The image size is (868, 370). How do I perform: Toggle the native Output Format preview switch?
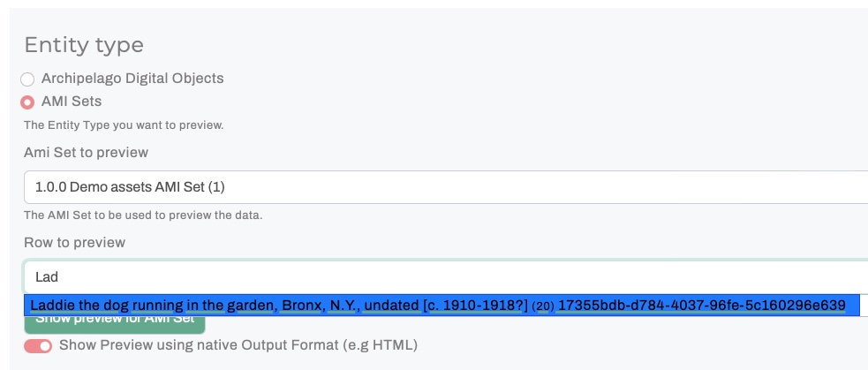[38, 345]
